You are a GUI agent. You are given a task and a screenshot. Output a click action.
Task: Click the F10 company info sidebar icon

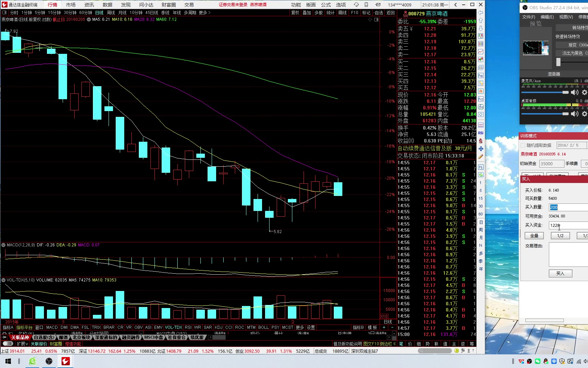[x=480, y=76]
